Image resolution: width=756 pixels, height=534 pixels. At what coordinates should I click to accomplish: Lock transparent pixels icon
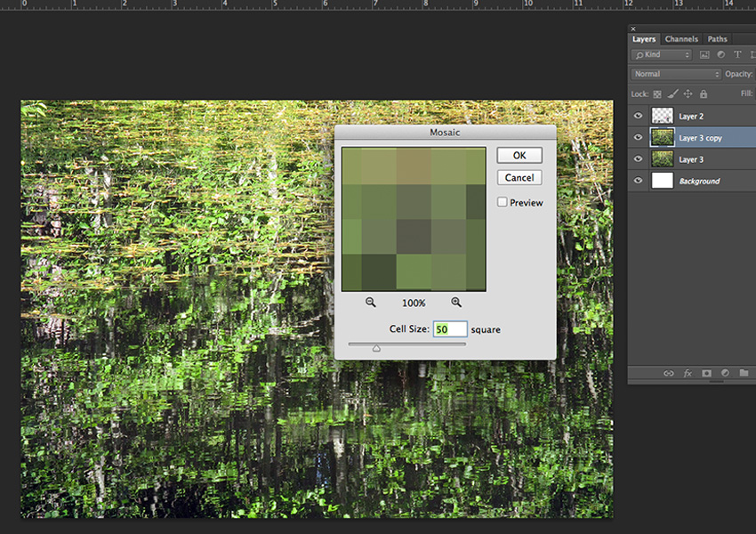pos(657,93)
